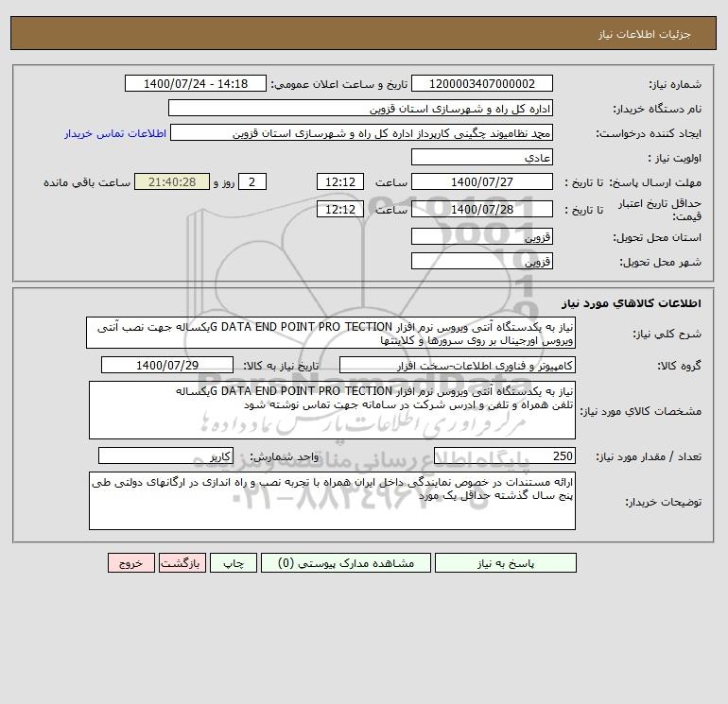Click the استان محل تحویل label

[x=657, y=237]
